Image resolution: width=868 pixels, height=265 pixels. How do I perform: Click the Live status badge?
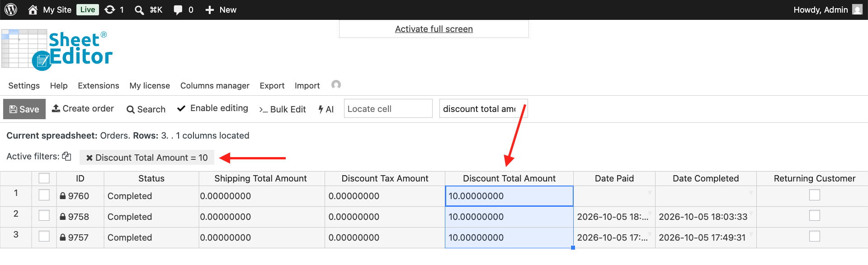coord(88,9)
